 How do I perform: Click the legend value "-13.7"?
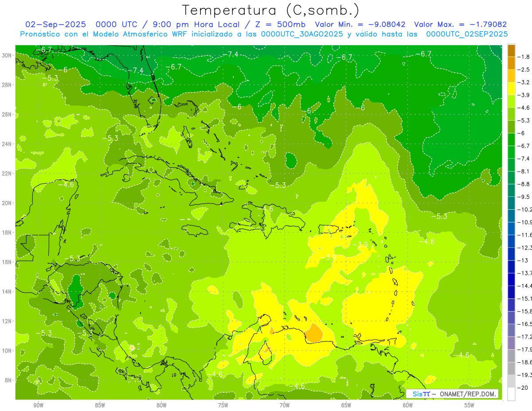coord(525,273)
